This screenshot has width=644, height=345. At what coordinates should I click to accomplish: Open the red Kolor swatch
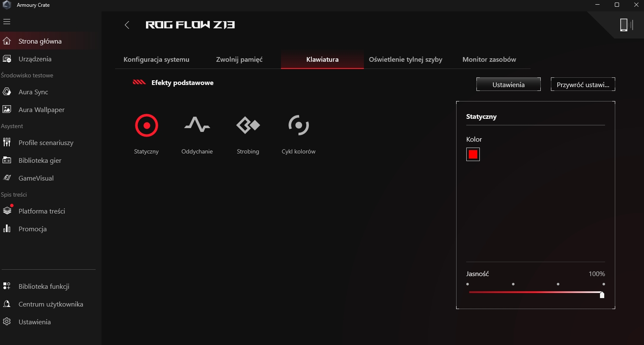coord(473,154)
